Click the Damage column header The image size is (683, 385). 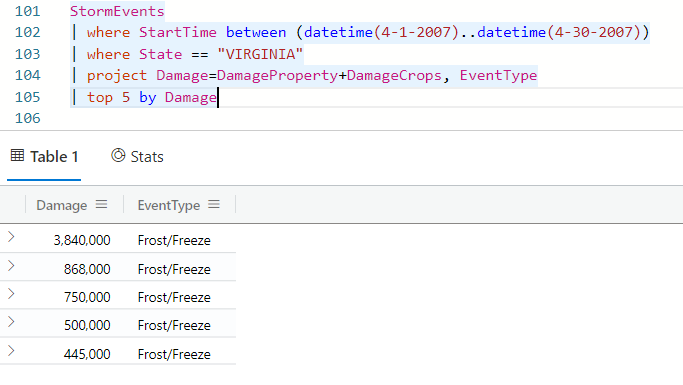click(x=61, y=205)
